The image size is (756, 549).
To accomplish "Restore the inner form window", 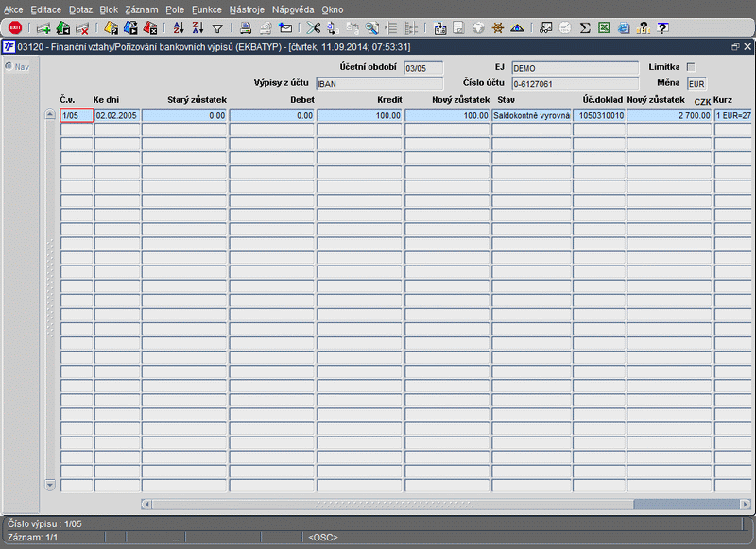I will pos(735,46).
